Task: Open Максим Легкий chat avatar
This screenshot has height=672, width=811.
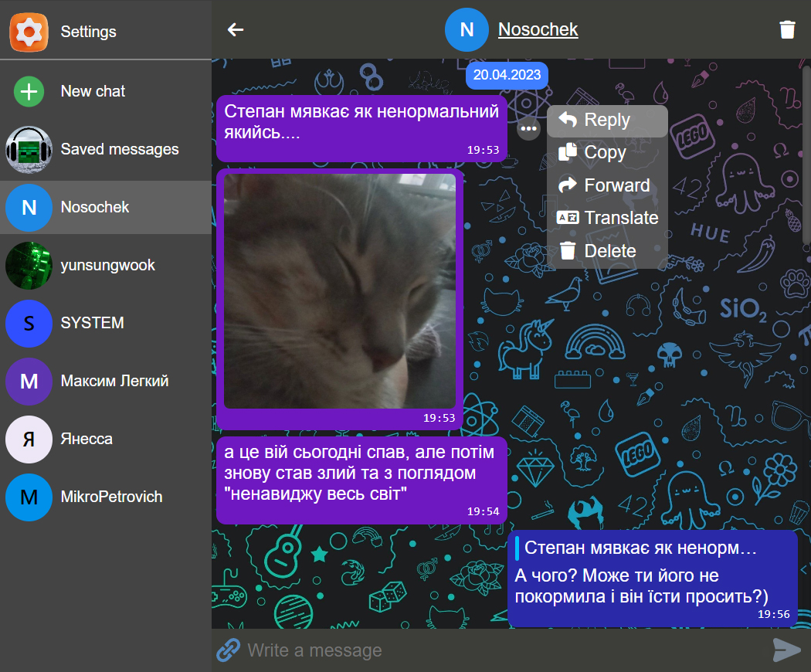Action: (x=29, y=382)
